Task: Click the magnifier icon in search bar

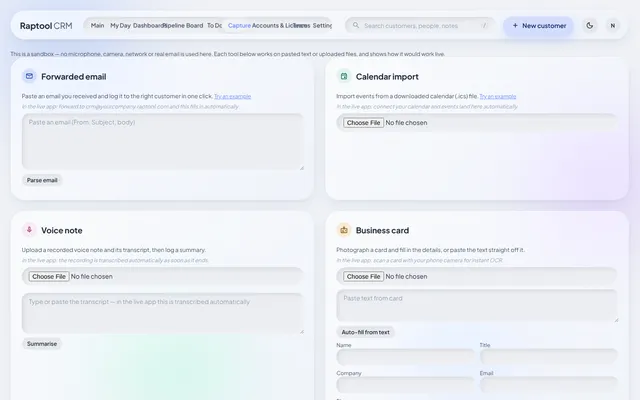Action: (356, 25)
